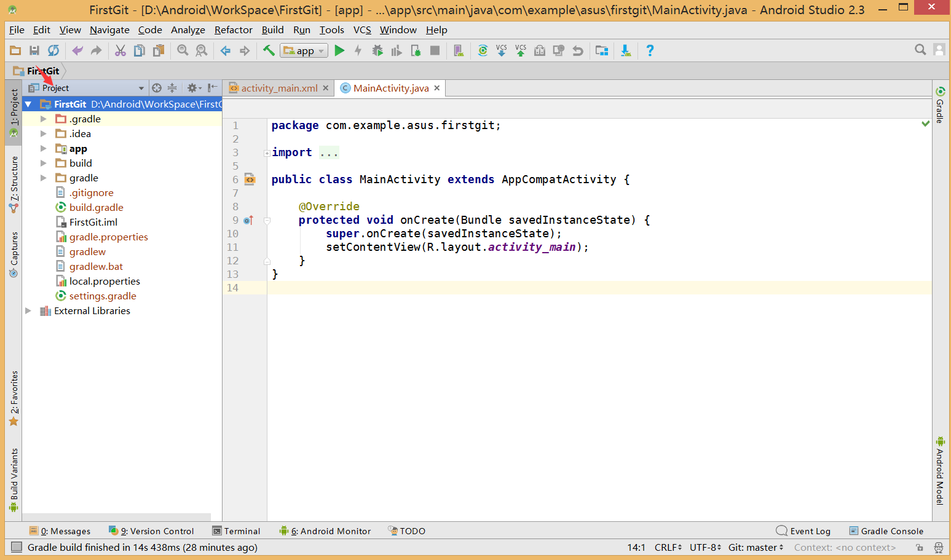Click the green Run app button
This screenshot has width=951, height=560.
pyautogui.click(x=339, y=51)
